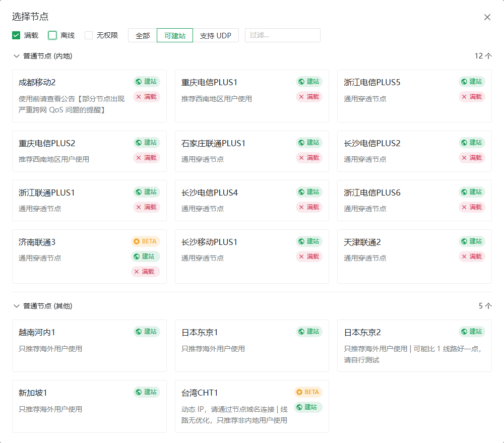
Task: Select the 支持 UDP filter tab
Action: pyautogui.click(x=216, y=35)
